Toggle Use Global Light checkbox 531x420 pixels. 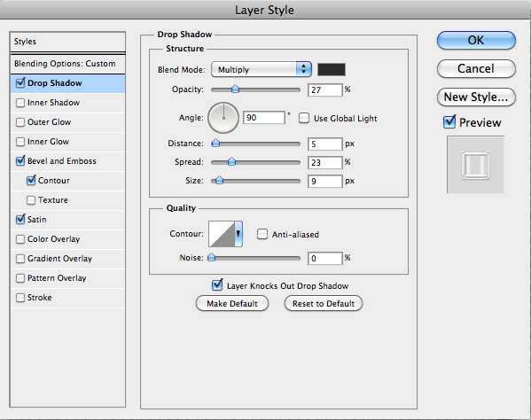304,118
